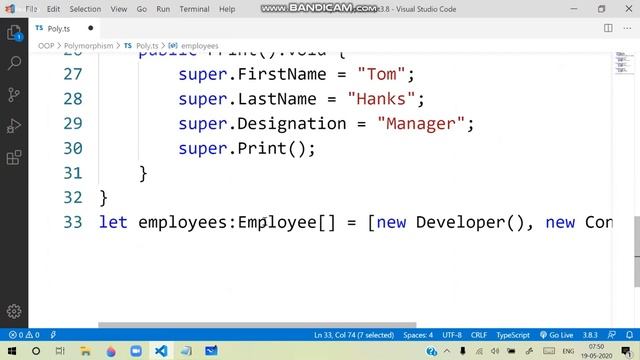Click on Employee[] type on line 33
This screenshot has height=360, width=640.
pyautogui.click(x=287, y=222)
